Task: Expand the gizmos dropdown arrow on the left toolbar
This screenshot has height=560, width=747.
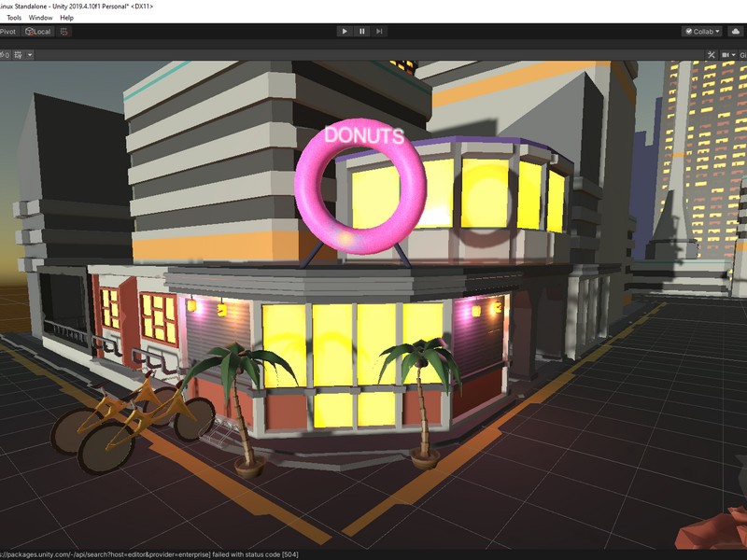Action: [29, 53]
